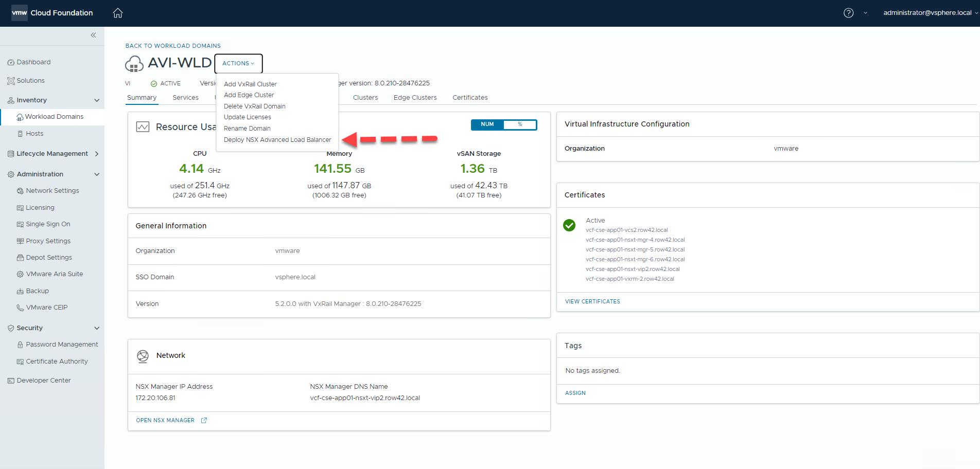Switch to the Services tab
This screenshot has height=469, width=980.
(x=185, y=98)
